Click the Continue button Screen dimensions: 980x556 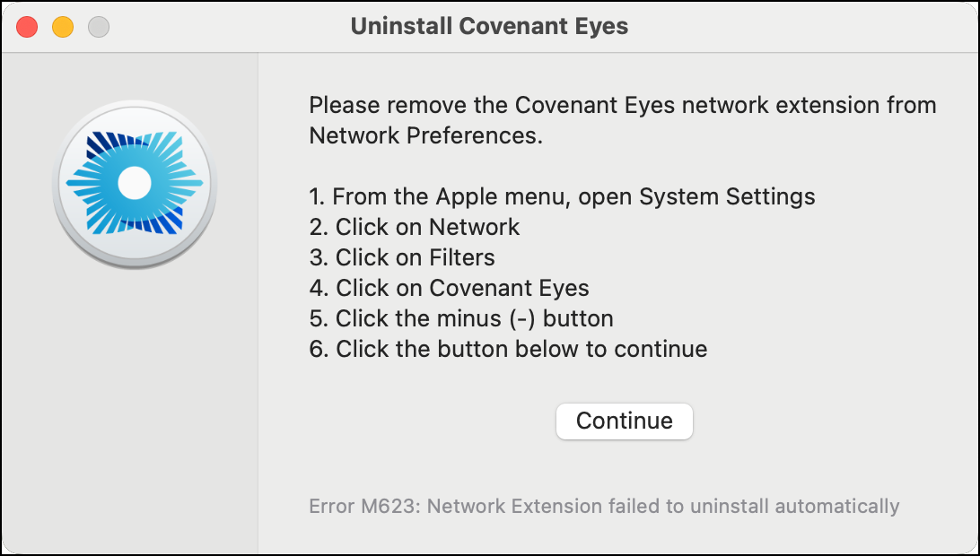pyautogui.click(x=625, y=421)
